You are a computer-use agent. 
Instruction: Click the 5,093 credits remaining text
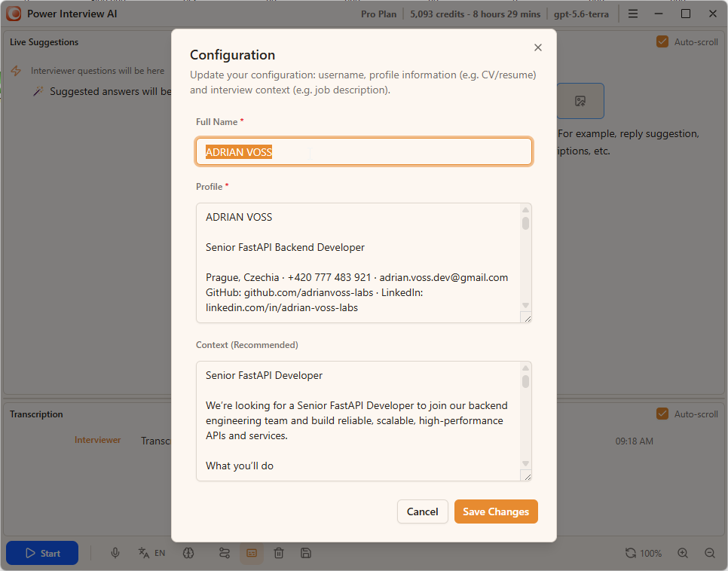point(475,14)
